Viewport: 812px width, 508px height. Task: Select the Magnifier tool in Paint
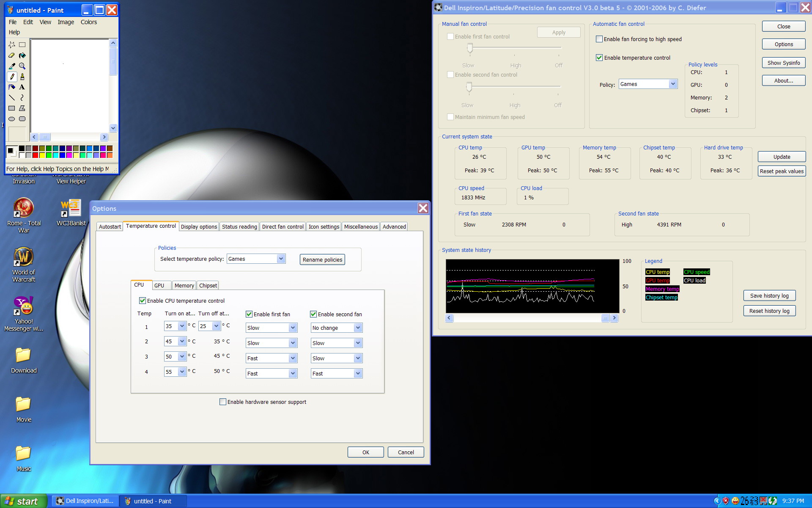click(x=22, y=66)
